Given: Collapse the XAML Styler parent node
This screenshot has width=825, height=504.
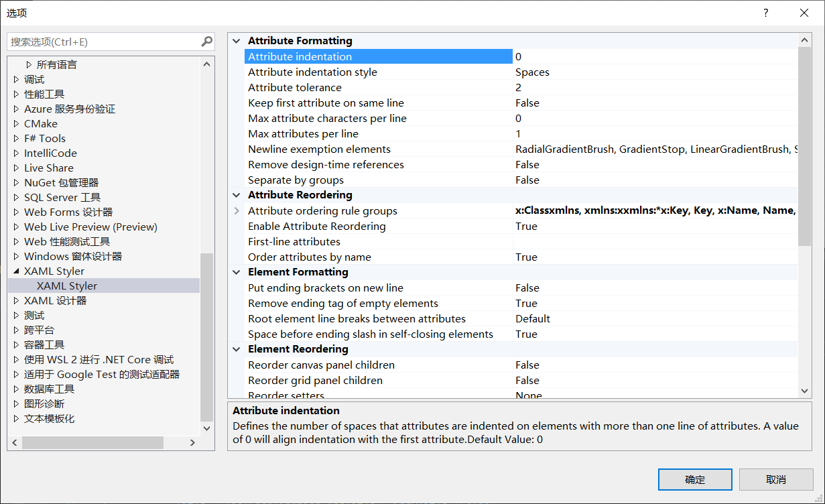Looking at the screenshot, I should tap(17, 271).
